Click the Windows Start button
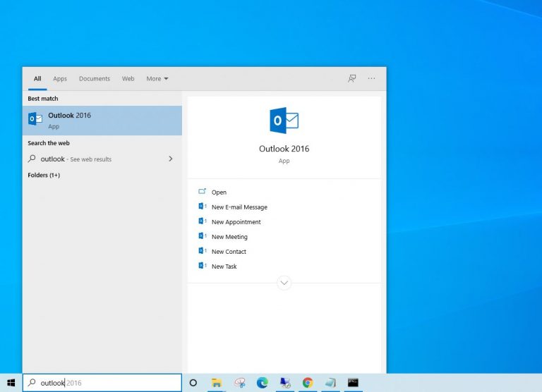This screenshot has height=392, width=542. pyautogui.click(x=11, y=383)
